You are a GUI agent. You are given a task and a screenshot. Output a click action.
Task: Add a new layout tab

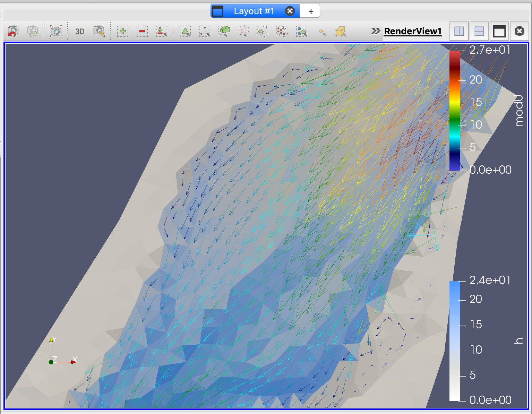(x=311, y=11)
